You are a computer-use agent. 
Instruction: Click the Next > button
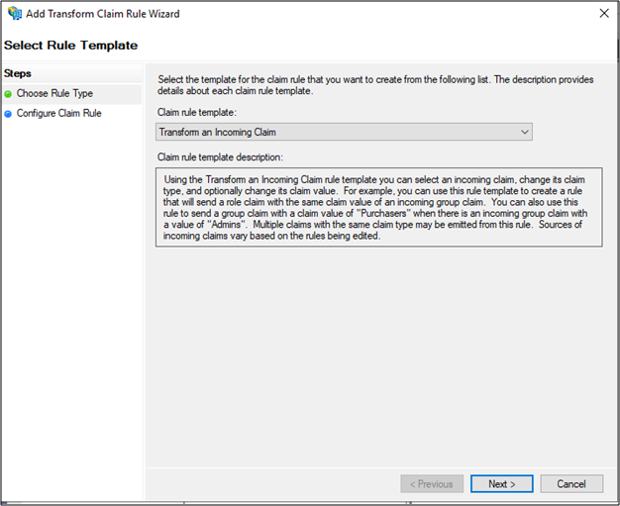pyautogui.click(x=501, y=484)
